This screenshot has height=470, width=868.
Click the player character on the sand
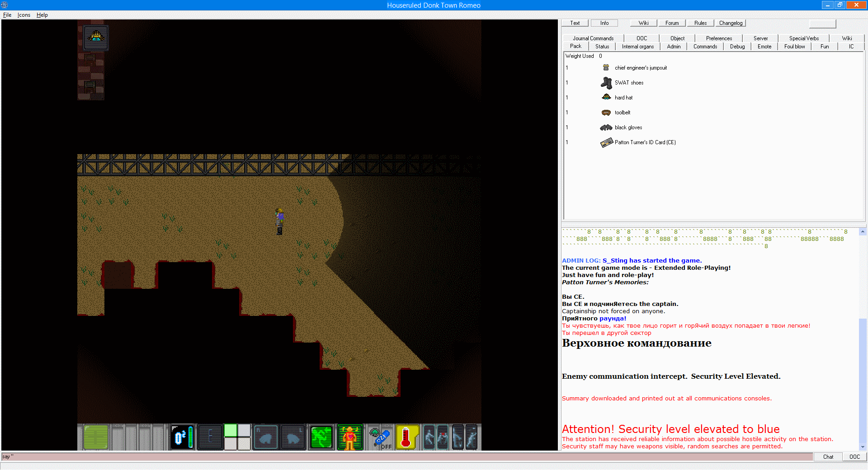click(279, 221)
